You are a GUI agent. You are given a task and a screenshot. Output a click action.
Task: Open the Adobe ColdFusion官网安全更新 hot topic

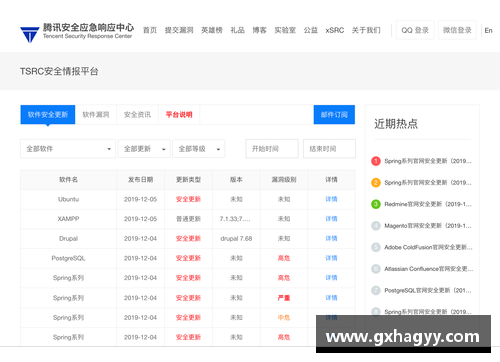pyautogui.click(x=428, y=247)
